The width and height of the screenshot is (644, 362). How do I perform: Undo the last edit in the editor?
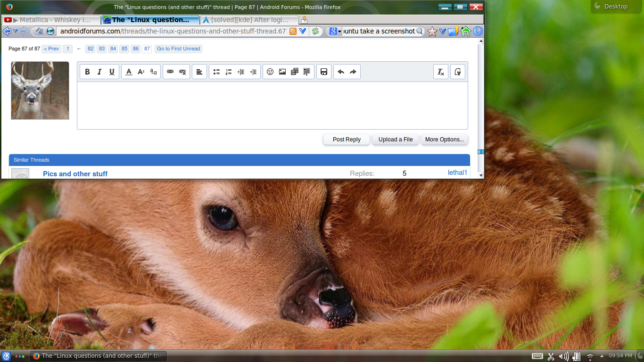click(341, 72)
